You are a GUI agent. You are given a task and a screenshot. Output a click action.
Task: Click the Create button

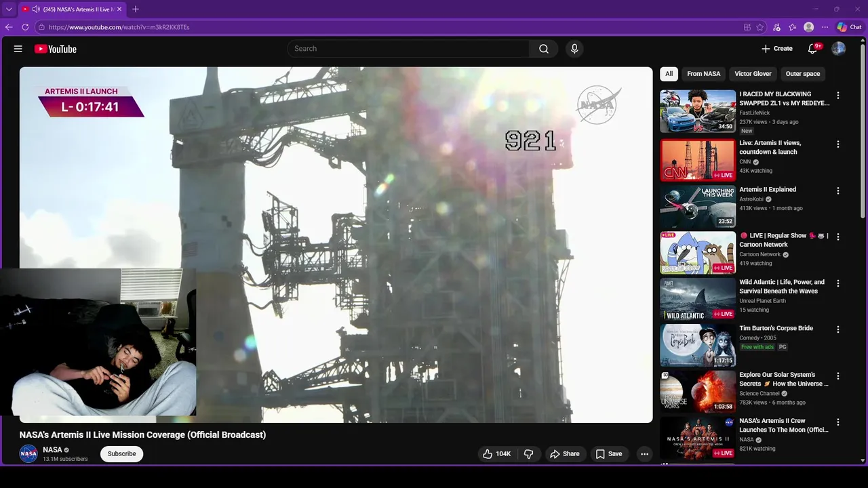776,49
